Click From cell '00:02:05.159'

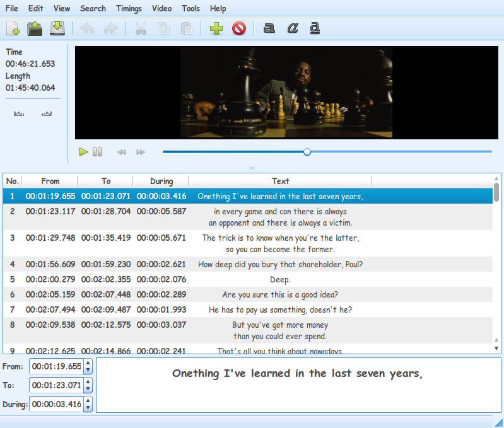50,294
